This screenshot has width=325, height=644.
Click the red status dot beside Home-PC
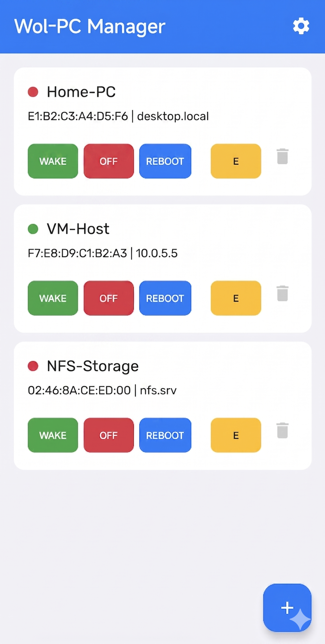tap(33, 92)
